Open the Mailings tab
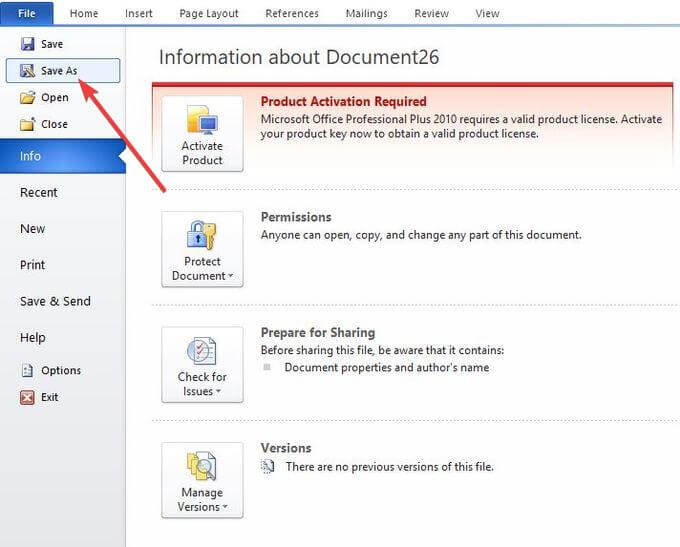 click(366, 13)
